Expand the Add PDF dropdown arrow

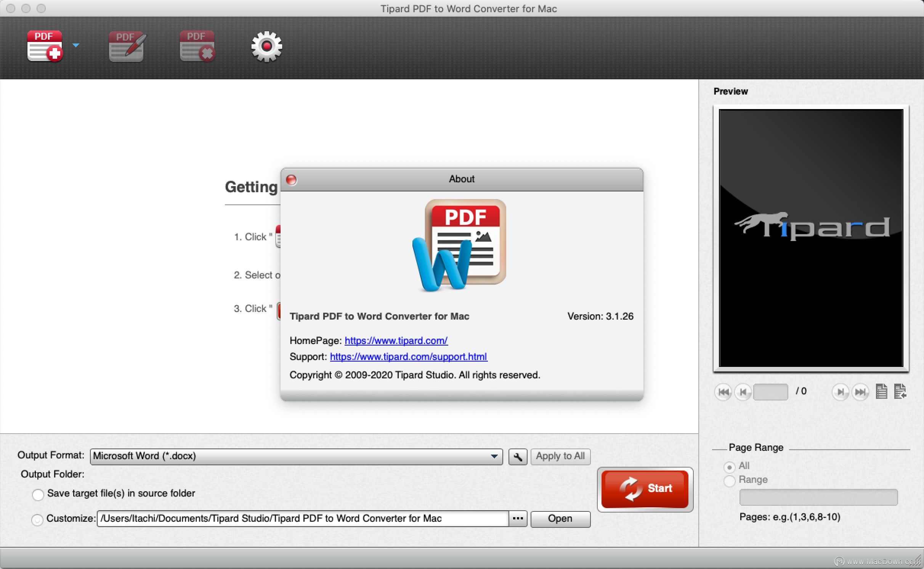point(76,45)
